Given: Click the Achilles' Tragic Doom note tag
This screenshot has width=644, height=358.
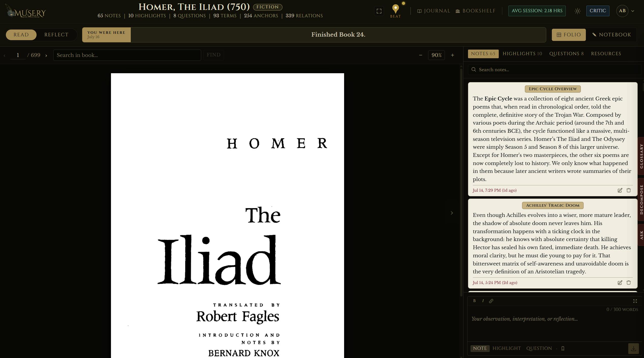Looking at the screenshot, I should (x=553, y=205).
